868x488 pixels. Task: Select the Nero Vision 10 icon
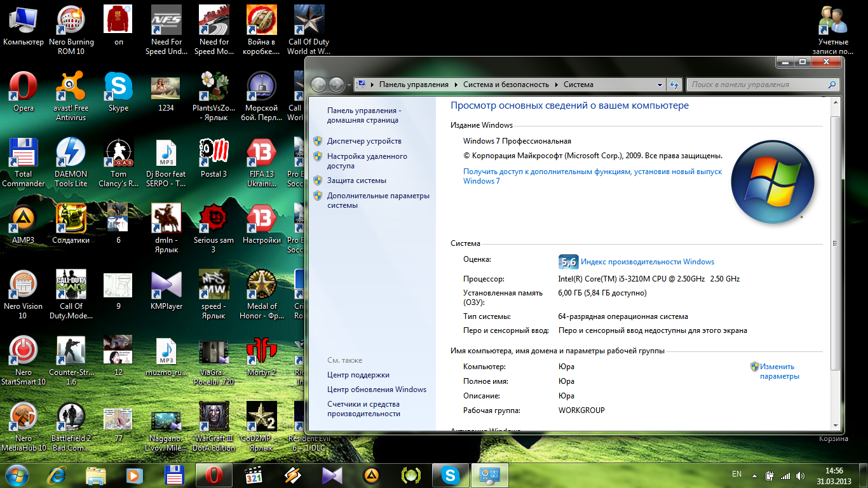(x=24, y=294)
